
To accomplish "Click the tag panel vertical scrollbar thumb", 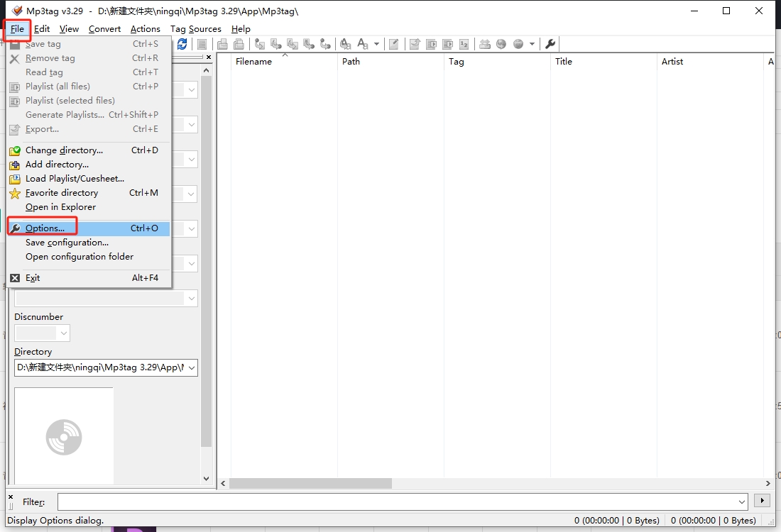I will click(x=206, y=262).
